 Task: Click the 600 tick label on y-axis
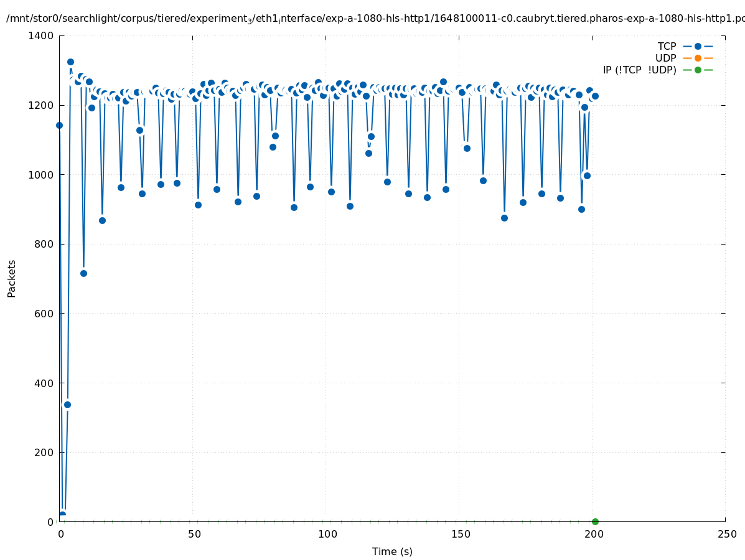pyautogui.click(x=45, y=314)
